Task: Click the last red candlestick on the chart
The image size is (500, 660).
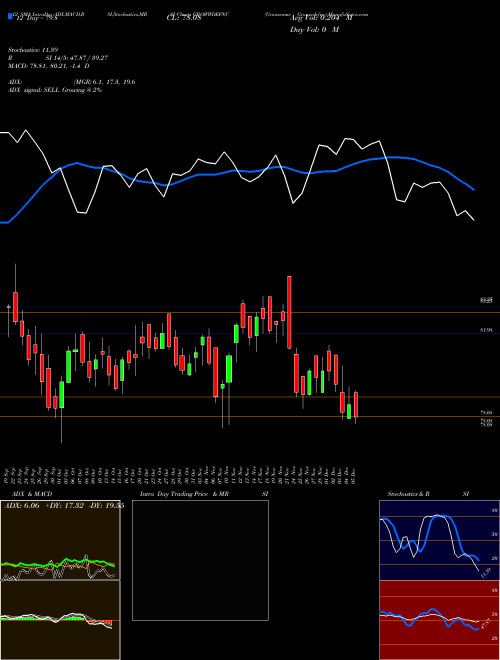Action: click(356, 405)
